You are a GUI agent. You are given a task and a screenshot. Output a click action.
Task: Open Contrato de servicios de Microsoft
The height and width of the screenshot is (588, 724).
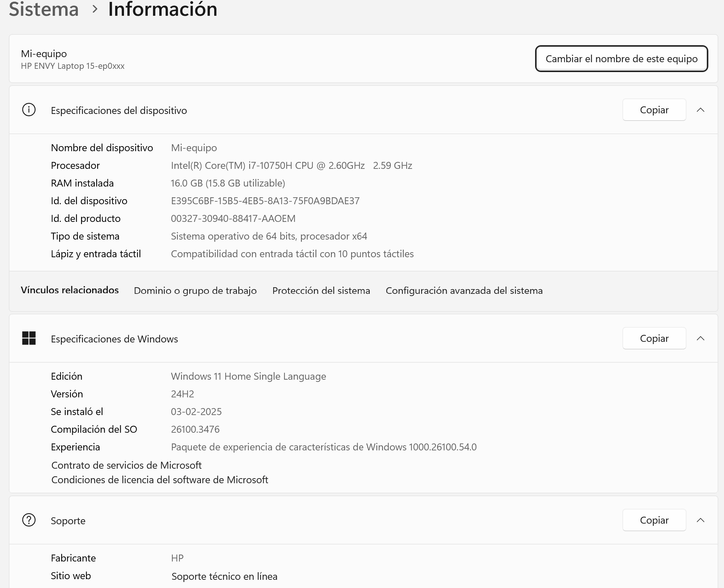click(x=126, y=465)
